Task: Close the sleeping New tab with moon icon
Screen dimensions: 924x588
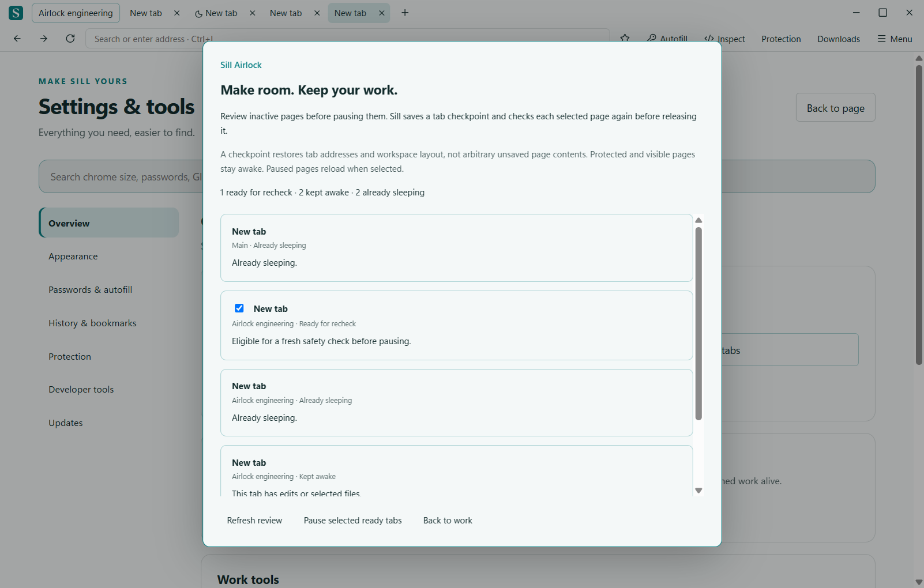Action: pyautogui.click(x=253, y=13)
